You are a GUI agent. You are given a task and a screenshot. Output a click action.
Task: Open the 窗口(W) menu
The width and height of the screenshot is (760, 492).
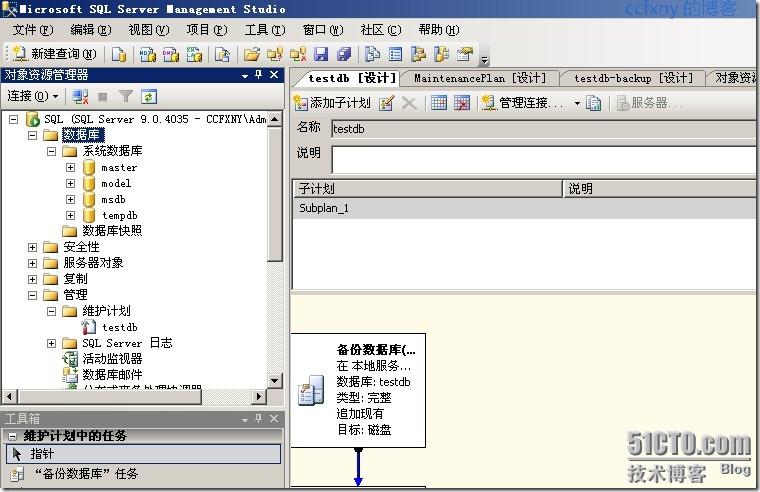(x=323, y=30)
